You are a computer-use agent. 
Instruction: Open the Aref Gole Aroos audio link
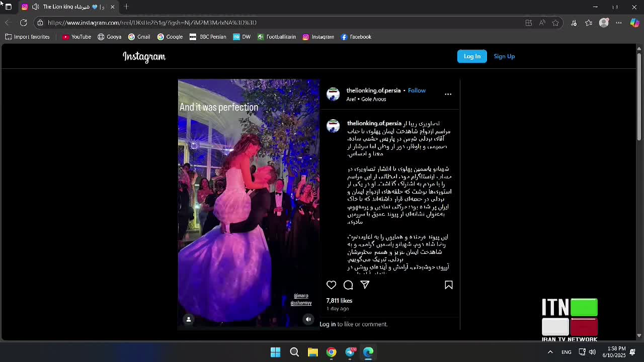pos(366,99)
